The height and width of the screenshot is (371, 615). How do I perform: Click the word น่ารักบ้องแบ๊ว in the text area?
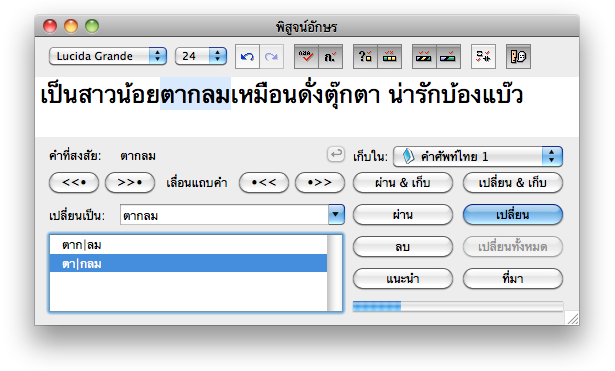pos(456,95)
